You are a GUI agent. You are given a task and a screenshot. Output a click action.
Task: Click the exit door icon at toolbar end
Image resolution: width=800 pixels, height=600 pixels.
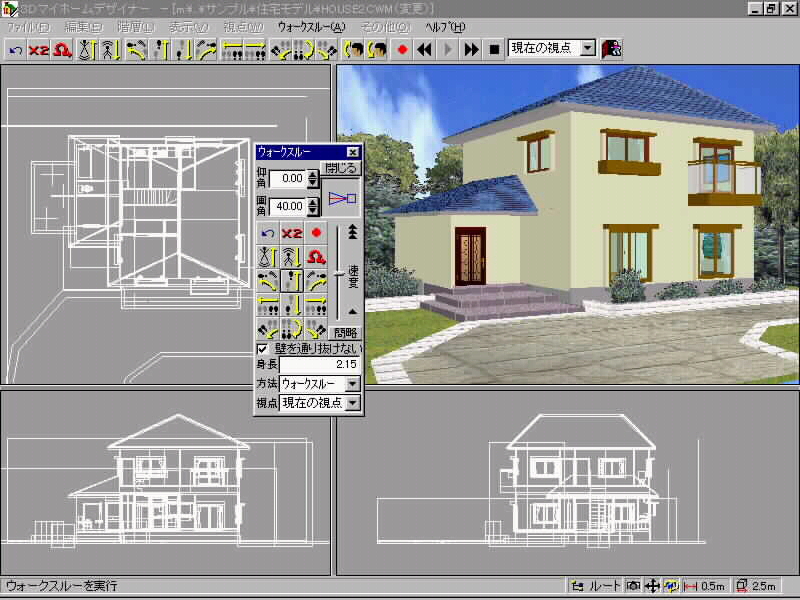pos(611,49)
